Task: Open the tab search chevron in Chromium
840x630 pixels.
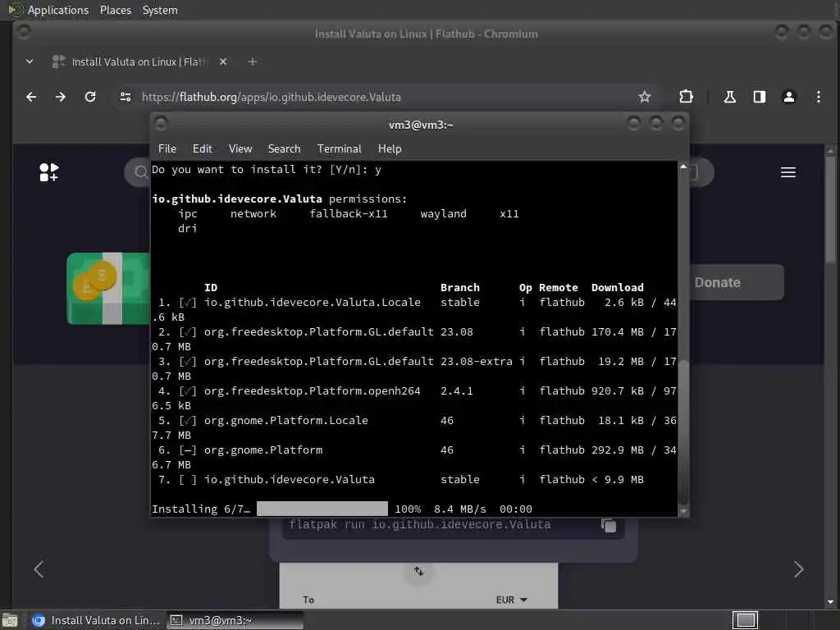Action: coord(30,62)
